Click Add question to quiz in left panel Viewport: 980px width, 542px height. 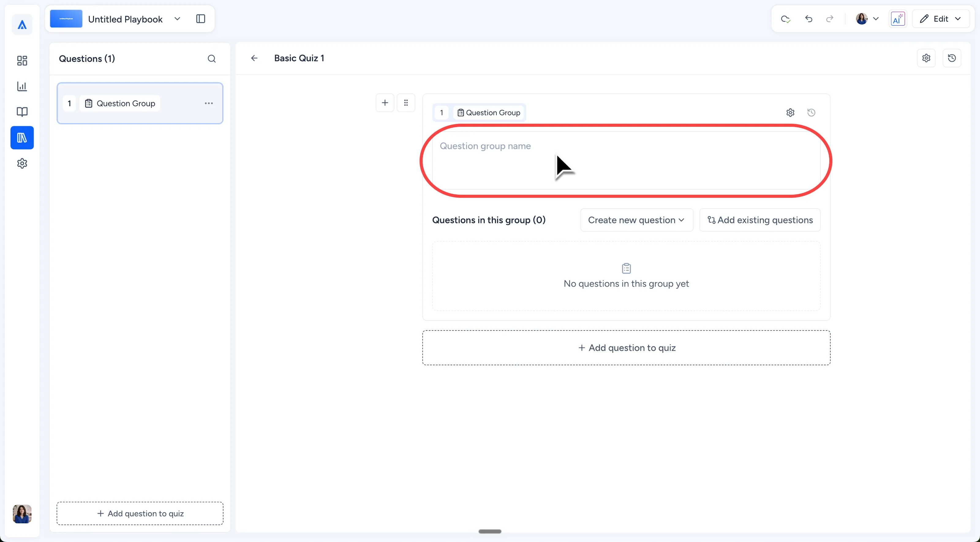(x=140, y=514)
